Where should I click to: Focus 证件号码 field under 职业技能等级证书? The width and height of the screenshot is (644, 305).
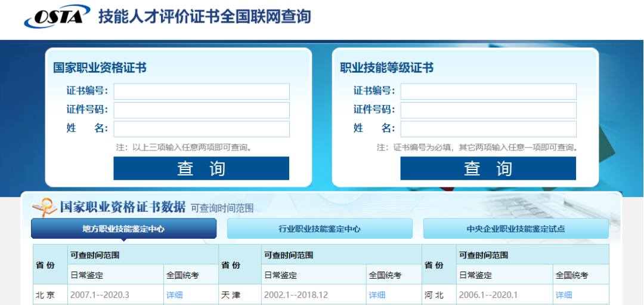click(488, 110)
